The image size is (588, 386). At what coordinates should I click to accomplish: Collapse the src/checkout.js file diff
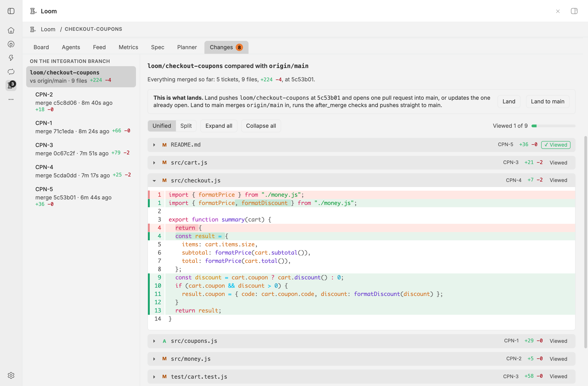click(x=154, y=181)
